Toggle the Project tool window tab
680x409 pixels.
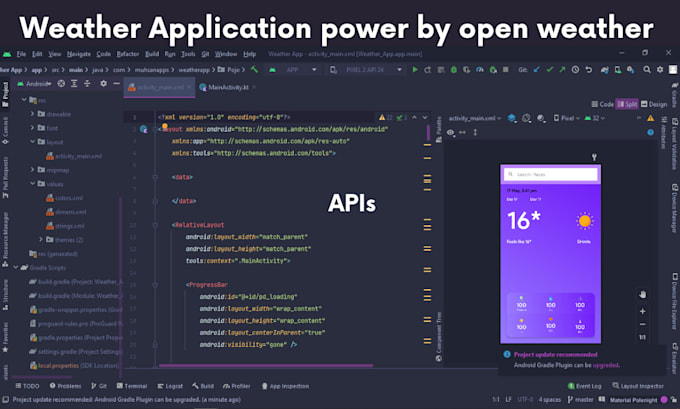[5, 95]
